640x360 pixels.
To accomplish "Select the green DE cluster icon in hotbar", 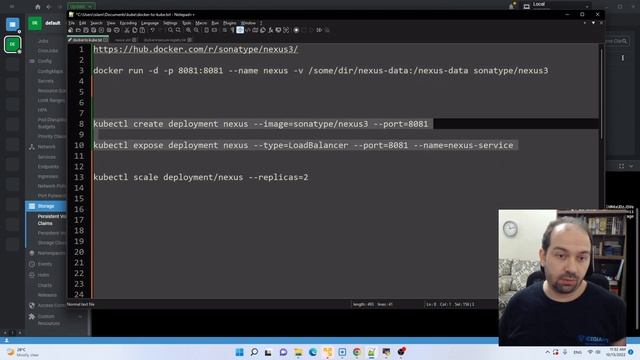I will click(12, 44).
